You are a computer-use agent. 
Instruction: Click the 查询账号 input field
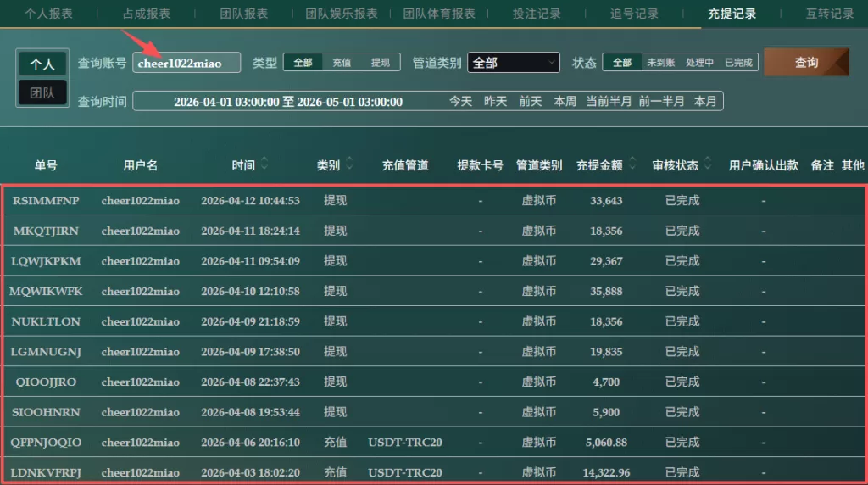(186, 63)
